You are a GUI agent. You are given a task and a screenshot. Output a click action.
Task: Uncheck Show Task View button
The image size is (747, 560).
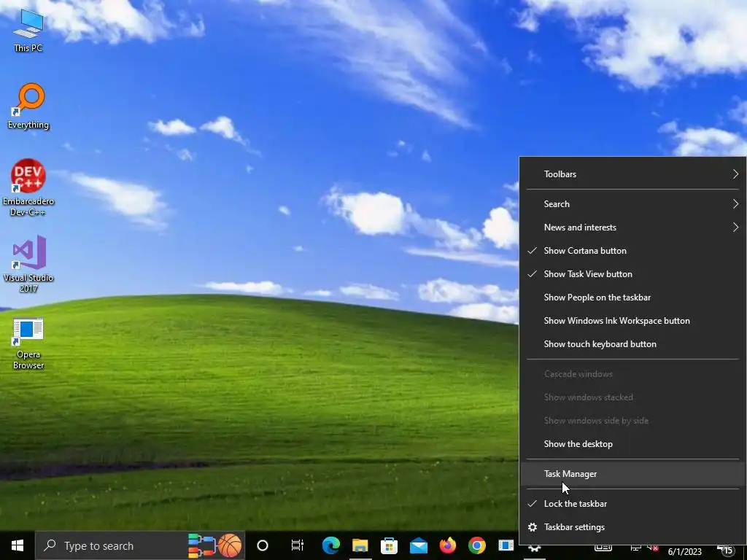coord(632,274)
